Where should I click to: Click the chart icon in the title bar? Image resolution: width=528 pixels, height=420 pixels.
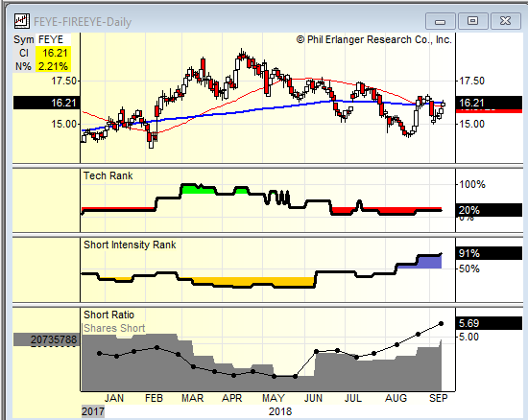21,21
